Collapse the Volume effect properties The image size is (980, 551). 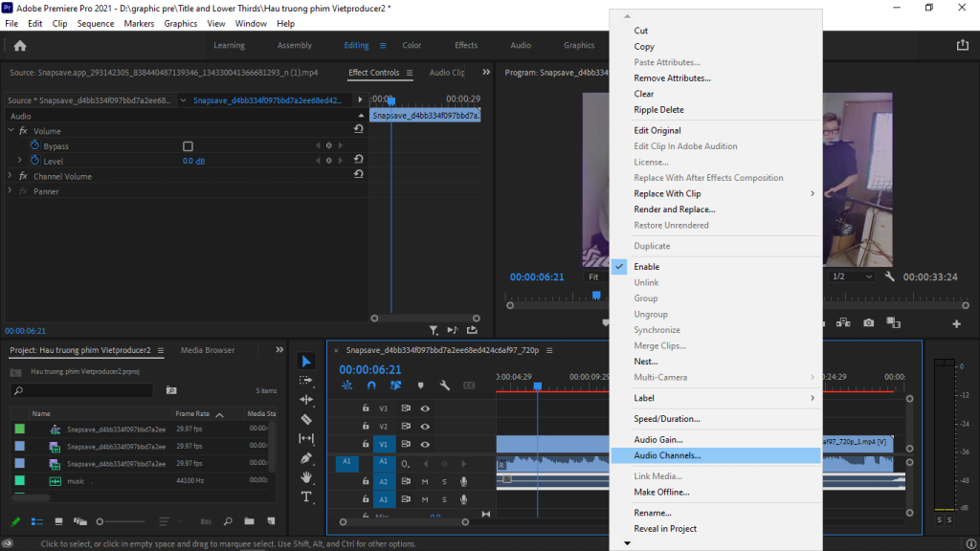coord(11,131)
